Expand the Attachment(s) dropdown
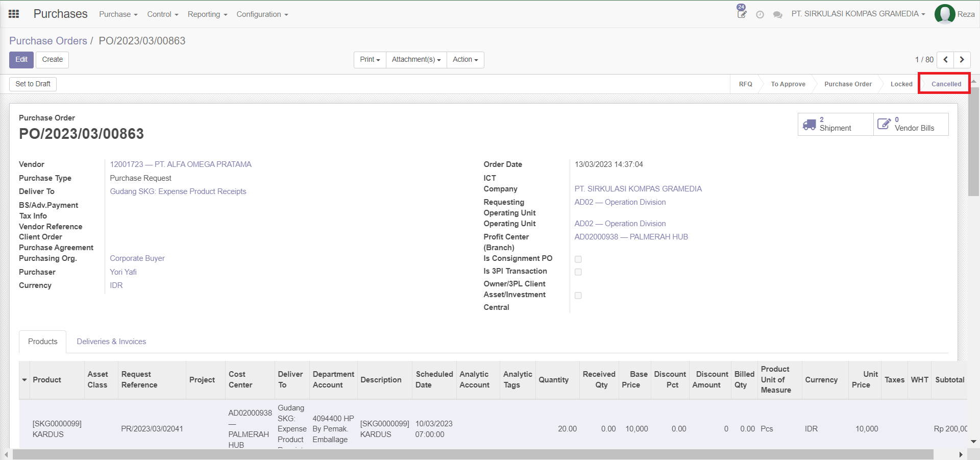Viewport: 980px width, 460px height. click(x=416, y=60)
